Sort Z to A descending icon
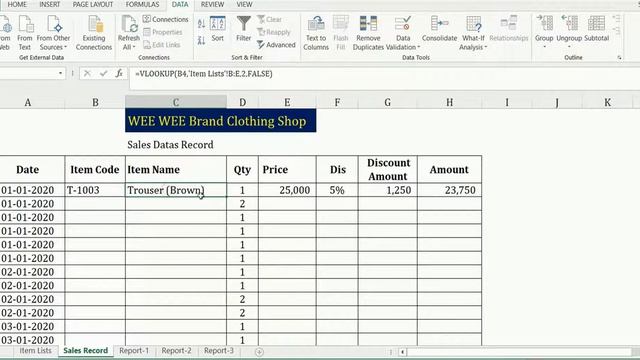Image resolution: width=640 pixels, height=360 pixels. click(x=201, y=40)
